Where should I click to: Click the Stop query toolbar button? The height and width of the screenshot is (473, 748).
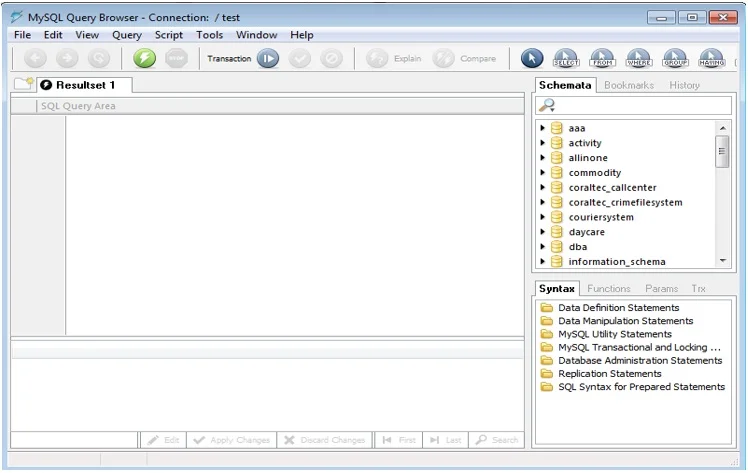[x=176, y=59]
